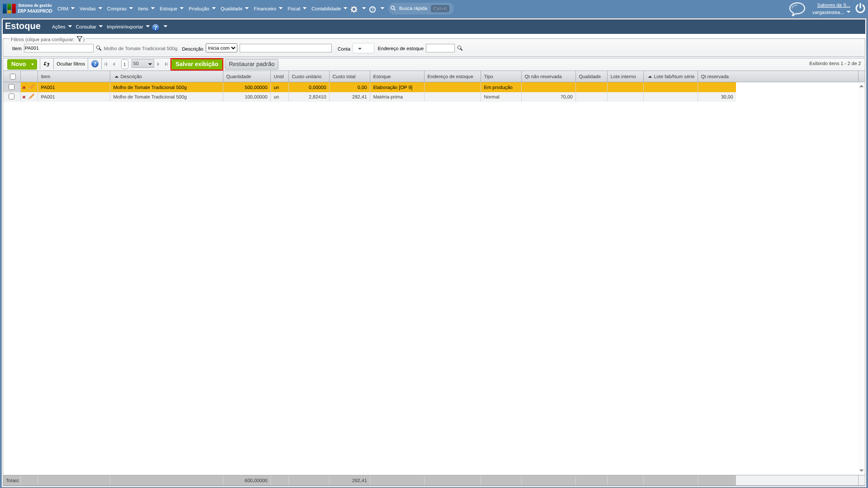Toggle the select-all checkbox in the header

[13, 77]
